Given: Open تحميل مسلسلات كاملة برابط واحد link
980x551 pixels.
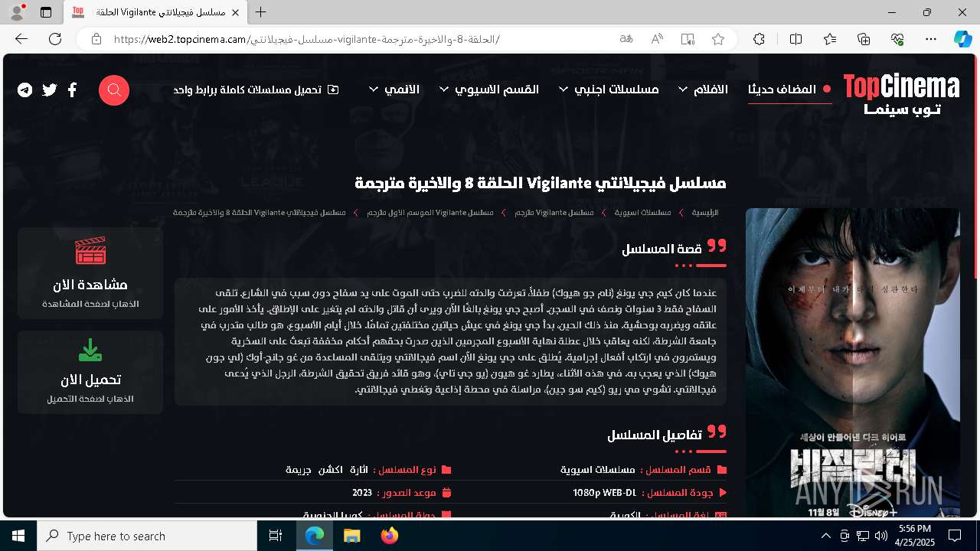Looking at the screenshot, I should 256,90.
